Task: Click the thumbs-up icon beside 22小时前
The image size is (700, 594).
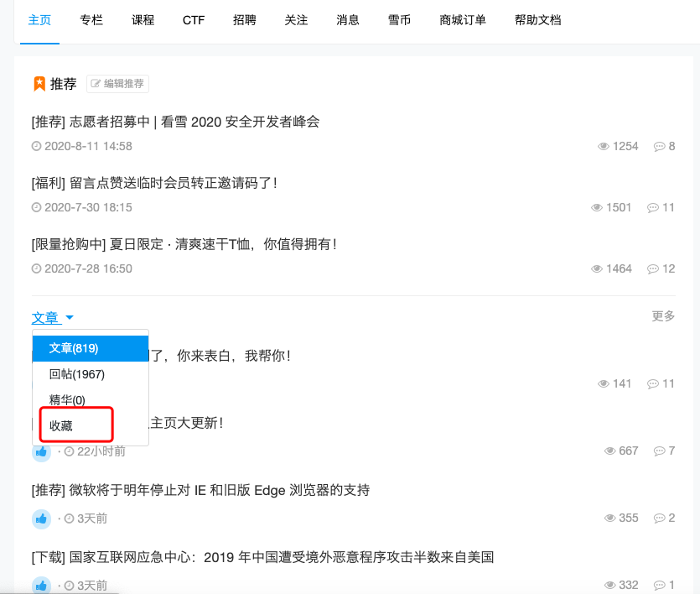Action: click(x=41, y=452)
